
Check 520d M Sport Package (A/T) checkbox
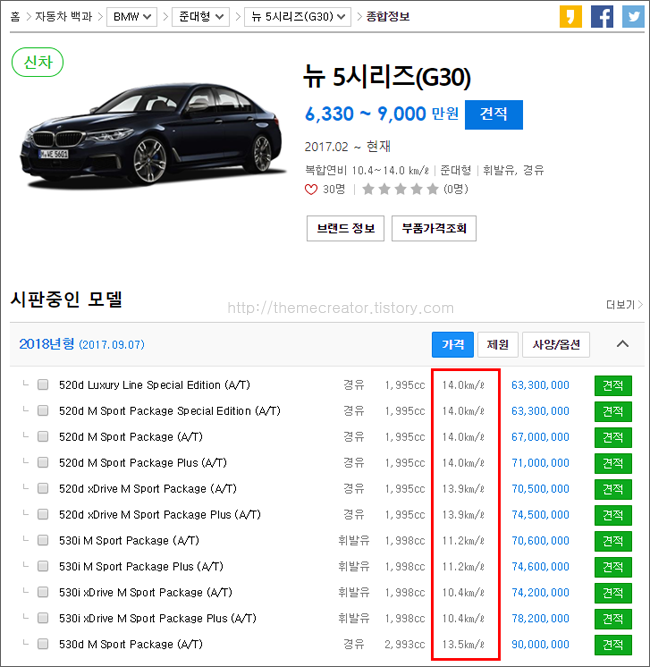point(43,437)
